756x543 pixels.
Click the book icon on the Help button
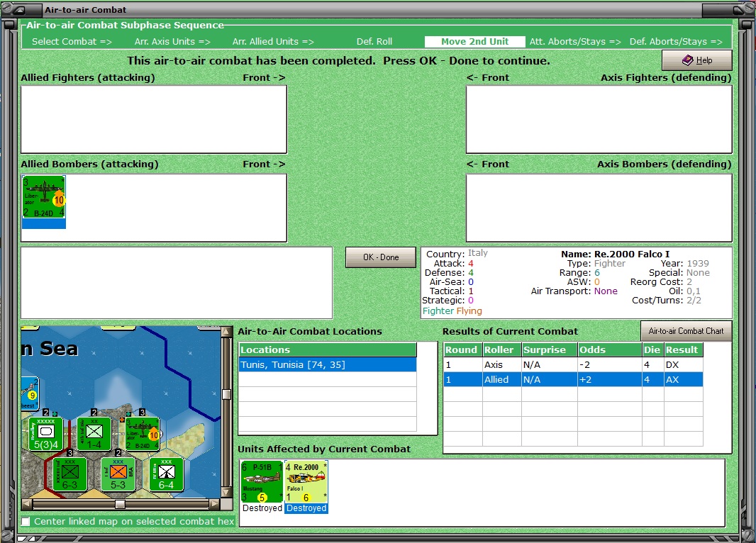click(687, 60)
